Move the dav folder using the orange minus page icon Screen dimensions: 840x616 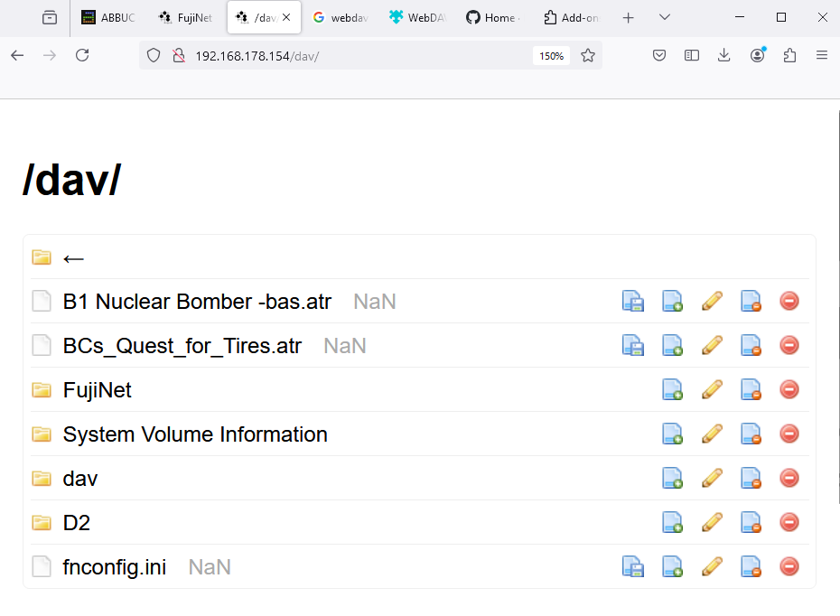click(x=751, y=478)
